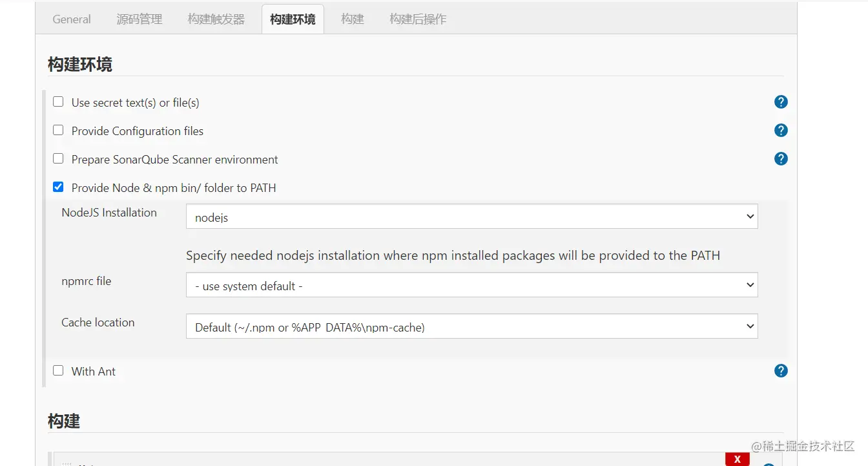Expand the npmrc file dropdown
This screenshot has width=868, height=466.
(471, 286)
